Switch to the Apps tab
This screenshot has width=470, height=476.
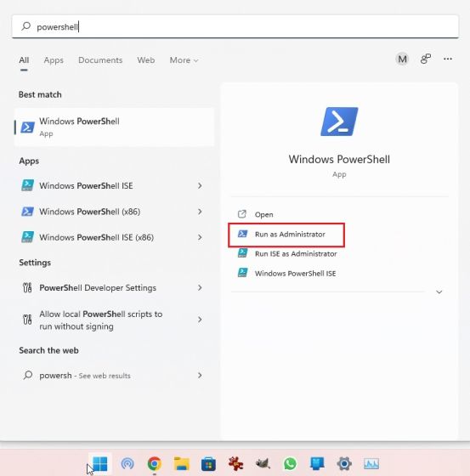pos(54,60)
